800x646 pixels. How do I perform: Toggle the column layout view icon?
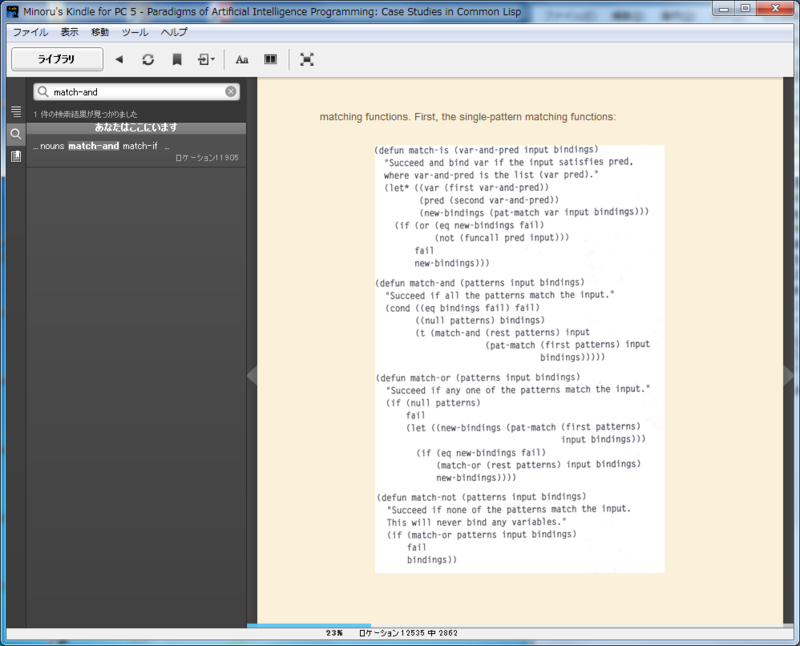click(270, 59)
